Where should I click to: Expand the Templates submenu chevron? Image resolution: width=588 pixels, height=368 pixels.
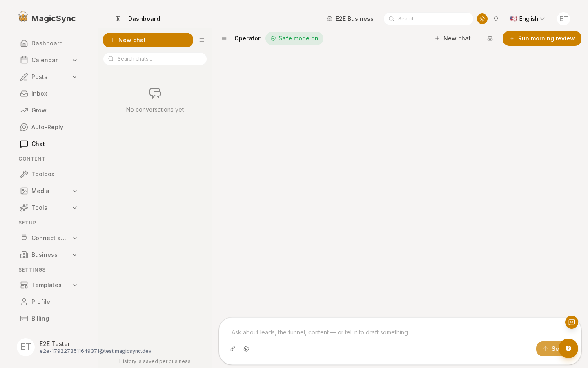pyautogui.click(x=75, y=285)
